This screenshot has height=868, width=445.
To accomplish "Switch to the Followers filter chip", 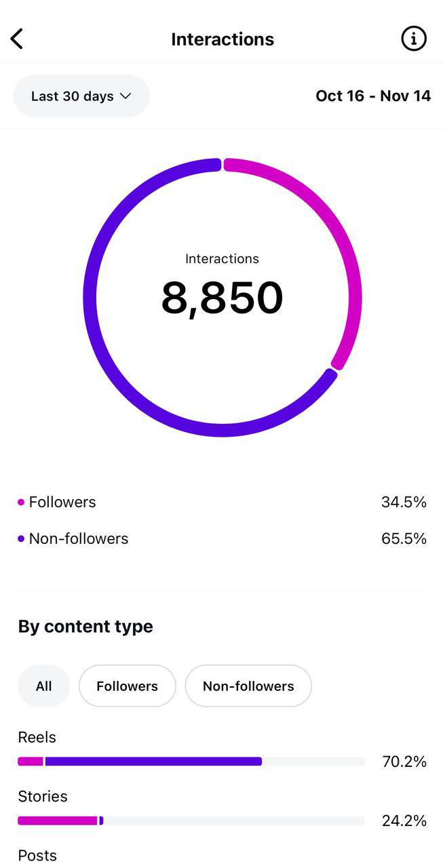I will click(x=127, y=686).
